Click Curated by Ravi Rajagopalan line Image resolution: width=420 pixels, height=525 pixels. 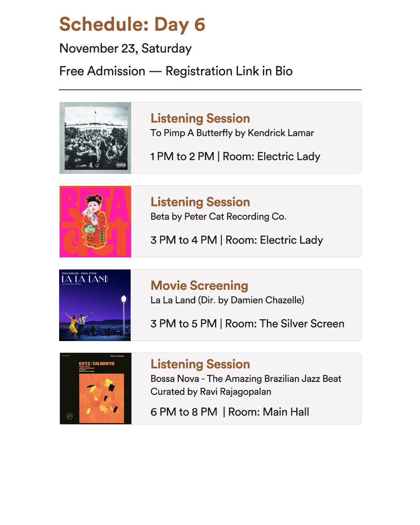coord(211,392)
